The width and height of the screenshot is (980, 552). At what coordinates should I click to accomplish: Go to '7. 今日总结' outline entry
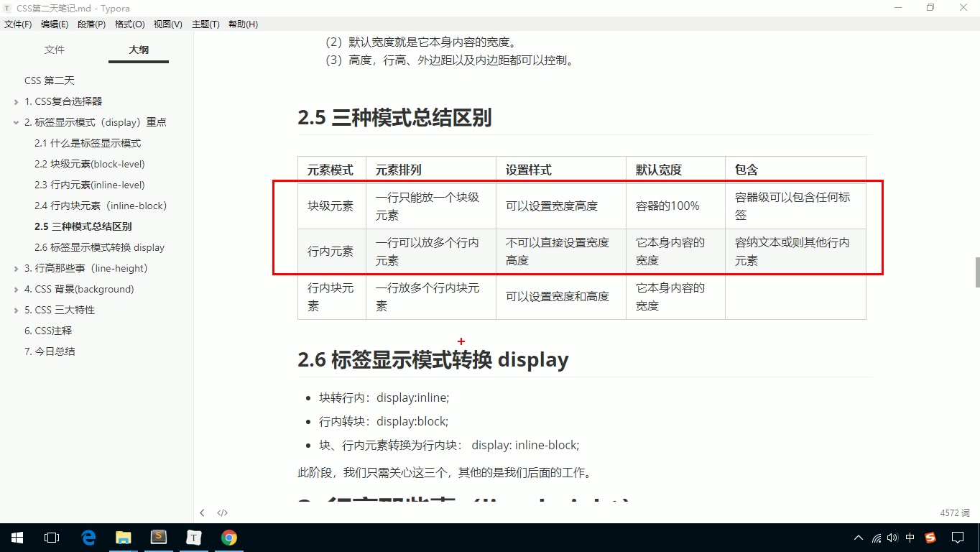pos(50,351)
